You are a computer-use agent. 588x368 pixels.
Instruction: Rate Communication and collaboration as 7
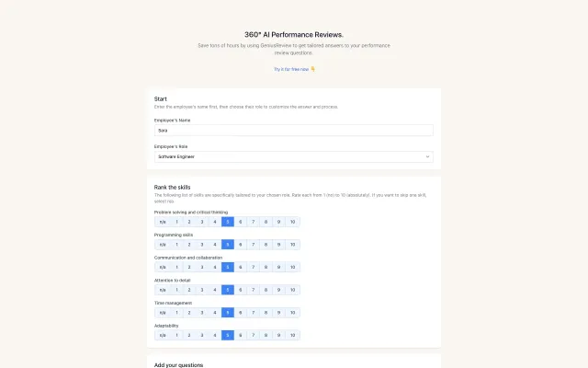(253, 267)
